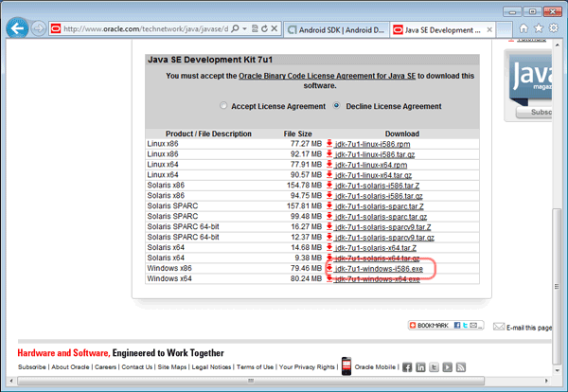Open Oracle YouTube footer icon
Screen dimensions: 568x392
[448, 367]
